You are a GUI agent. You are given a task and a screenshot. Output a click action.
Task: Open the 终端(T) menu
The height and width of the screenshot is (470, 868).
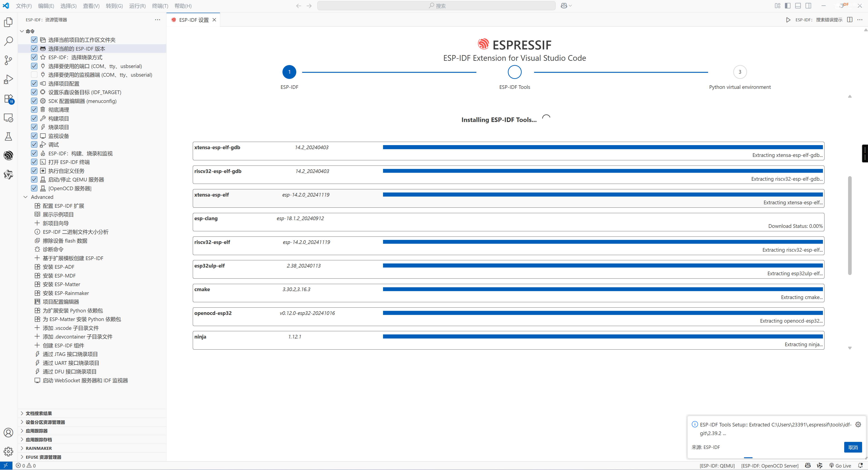pos(160,6)
